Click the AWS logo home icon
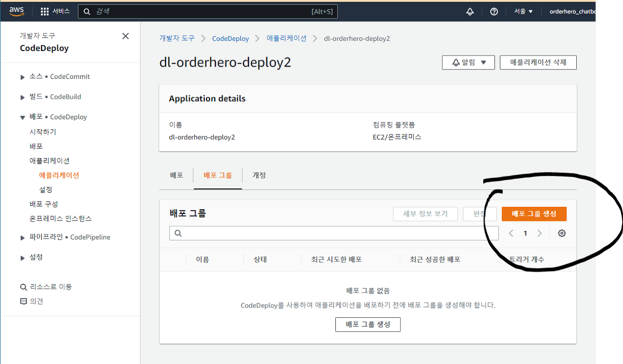Image resolution: width=623 pixels, height=364 pixels. point(17,11)
